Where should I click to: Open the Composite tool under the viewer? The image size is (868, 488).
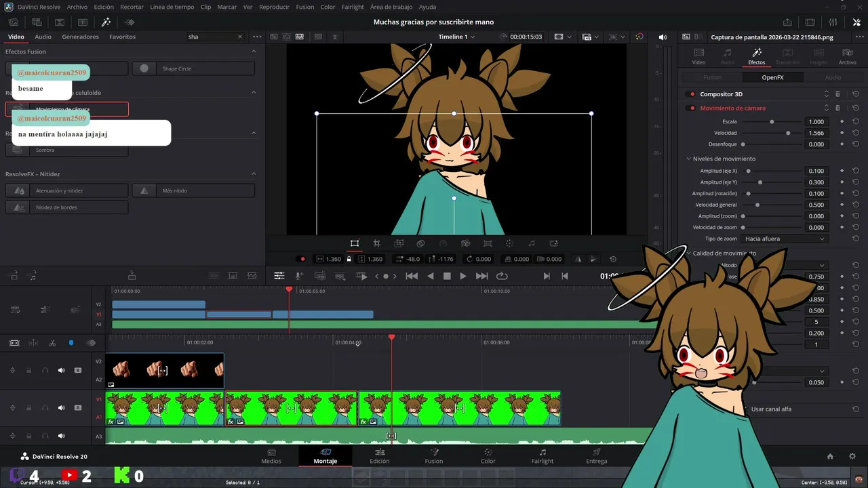(420, 243)
